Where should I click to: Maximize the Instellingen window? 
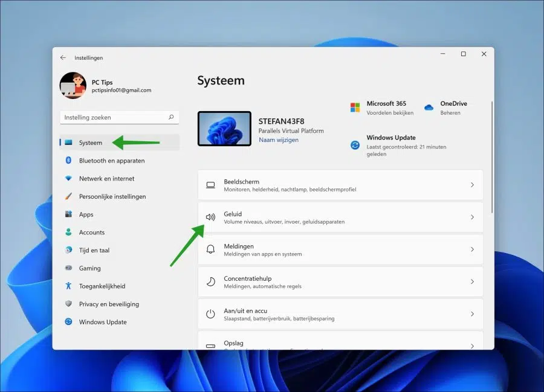(463, 54)
